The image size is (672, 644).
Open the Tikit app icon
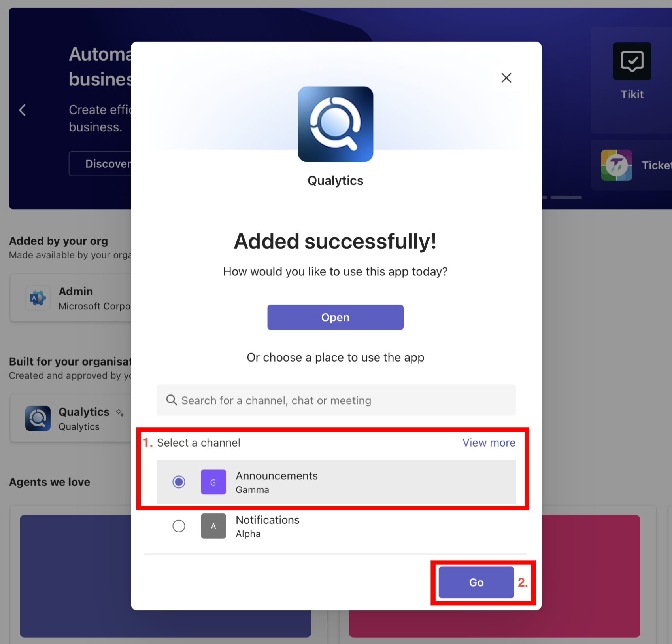point(632,61)
